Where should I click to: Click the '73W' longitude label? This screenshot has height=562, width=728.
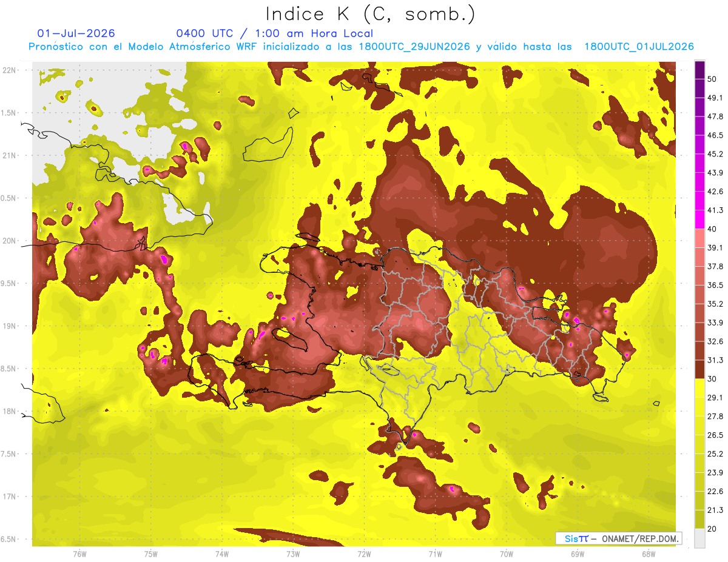pyautogui.click(x=294, y=554)
